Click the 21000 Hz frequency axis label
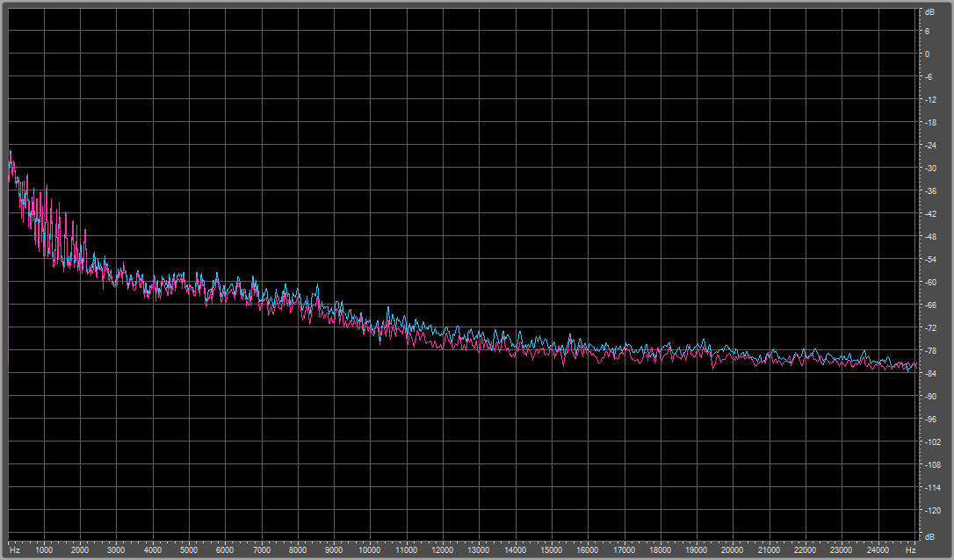Screen dimensions: 954x560 click(x=770, y=549)
